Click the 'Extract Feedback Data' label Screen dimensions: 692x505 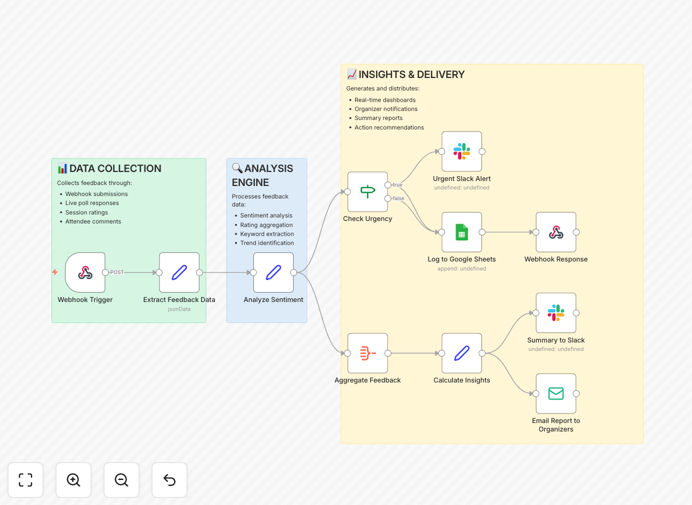tap(179, 300)
